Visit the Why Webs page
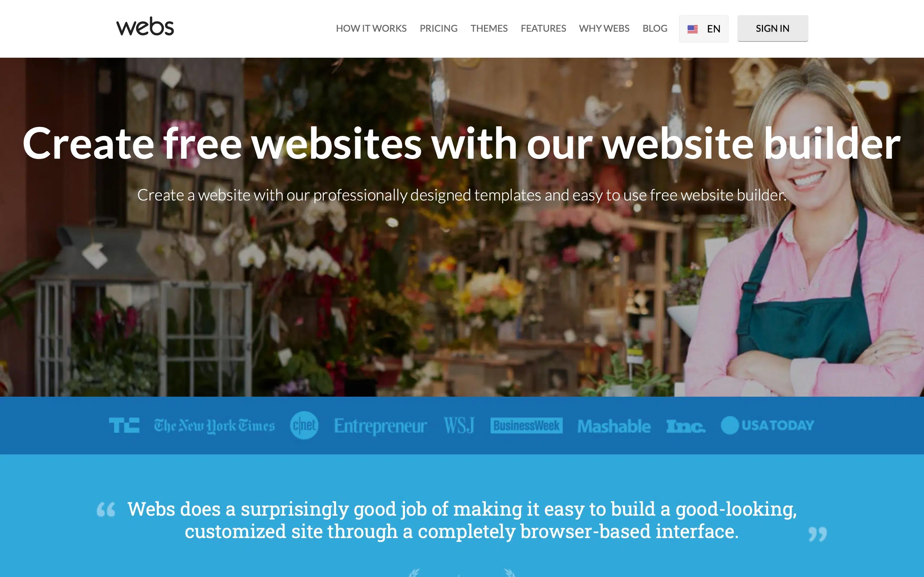This screenshot has width=924, height=577. (604, 28)
